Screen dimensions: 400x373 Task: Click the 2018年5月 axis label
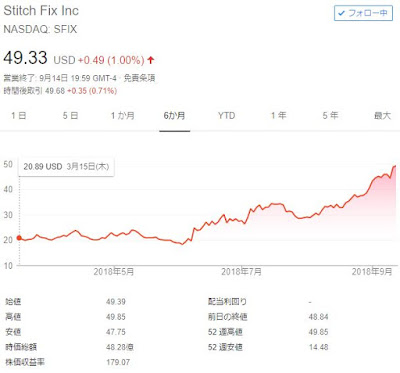114,272
